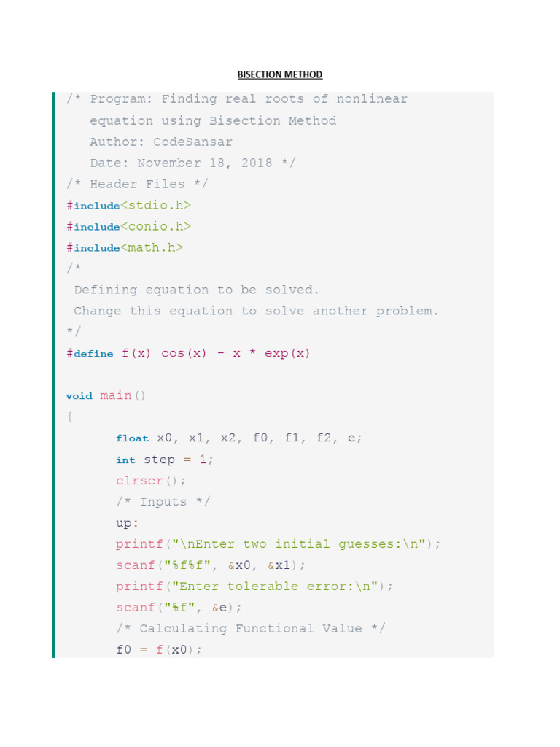Click the "Enter two initial guesses" printf line

point(279,544)
